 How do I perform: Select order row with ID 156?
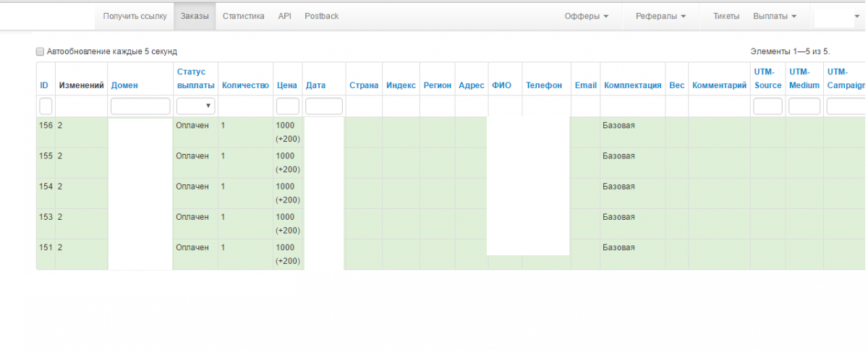point(46,126)
